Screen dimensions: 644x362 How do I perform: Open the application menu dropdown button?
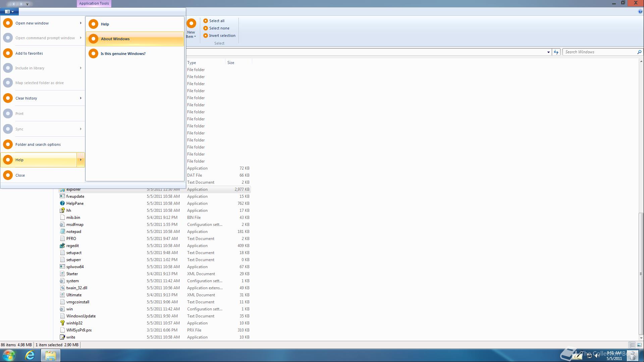click(9, 12)
